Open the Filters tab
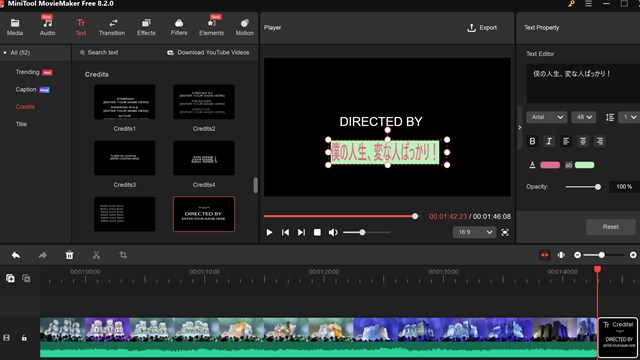 (x=179, y=27)
